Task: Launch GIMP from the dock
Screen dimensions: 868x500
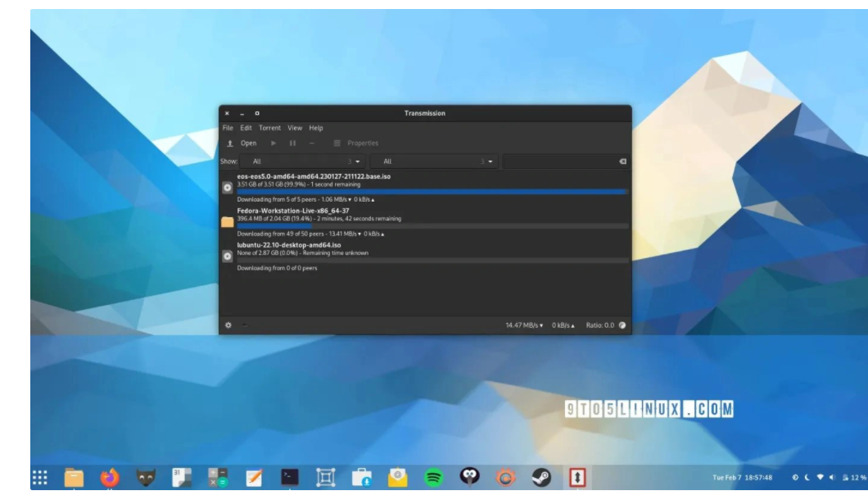Action: click(146, 477)
